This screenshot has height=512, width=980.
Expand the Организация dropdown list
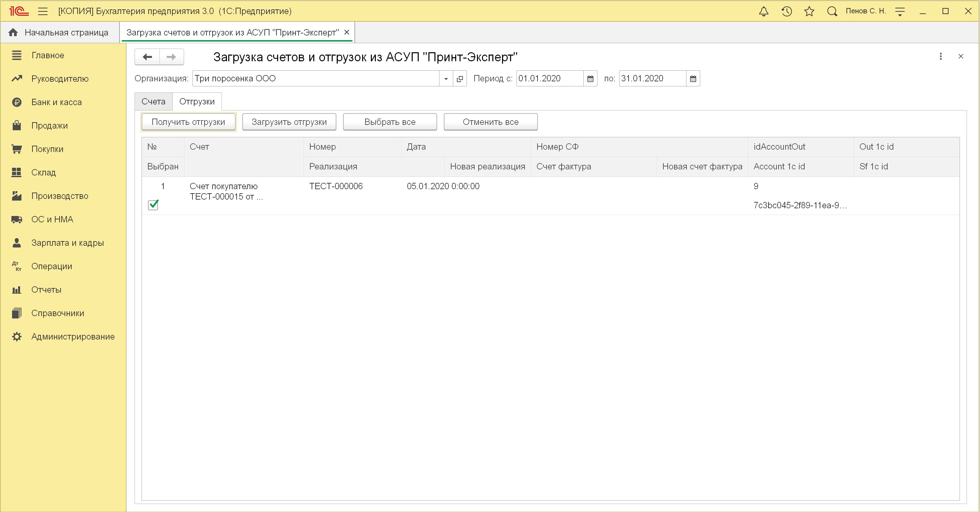446,78
